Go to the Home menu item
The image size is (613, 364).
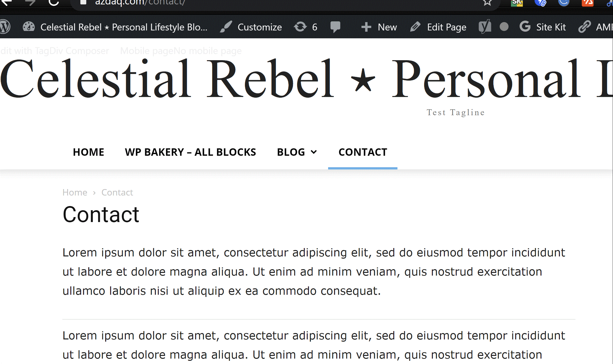tap(88, 152)
